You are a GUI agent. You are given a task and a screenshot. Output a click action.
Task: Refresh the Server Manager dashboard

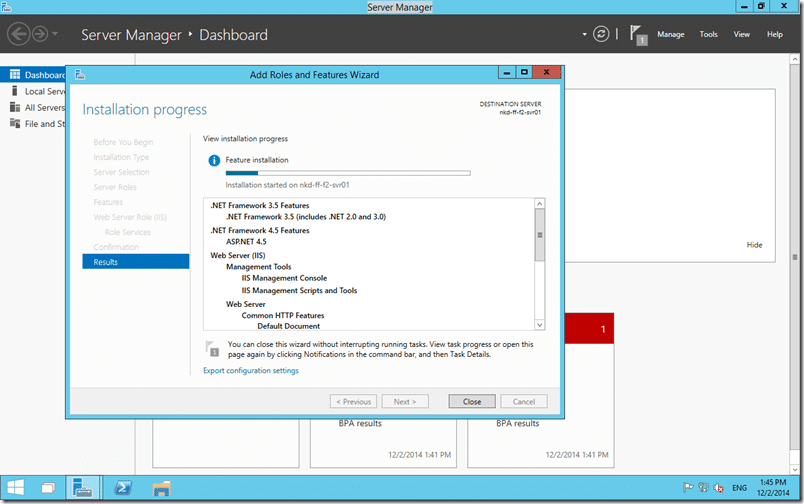(x=601, y=34)
